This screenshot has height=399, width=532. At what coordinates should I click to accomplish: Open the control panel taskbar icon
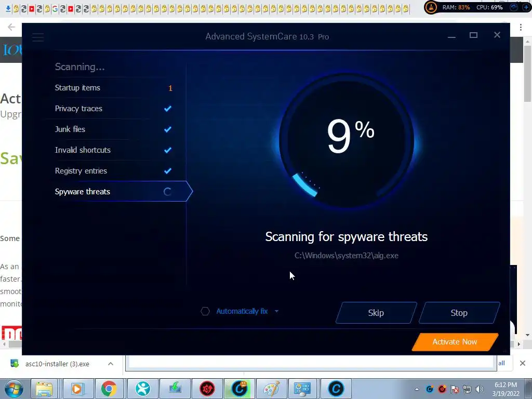302,389
